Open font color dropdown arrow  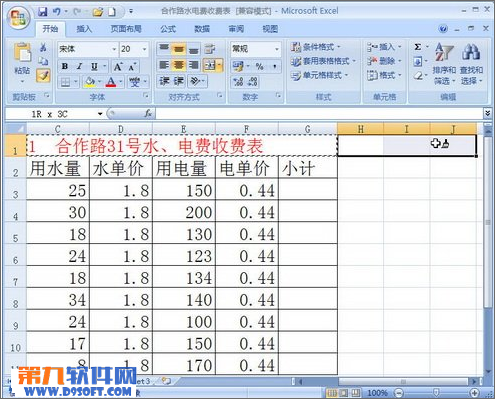click(x=121, y=82)
